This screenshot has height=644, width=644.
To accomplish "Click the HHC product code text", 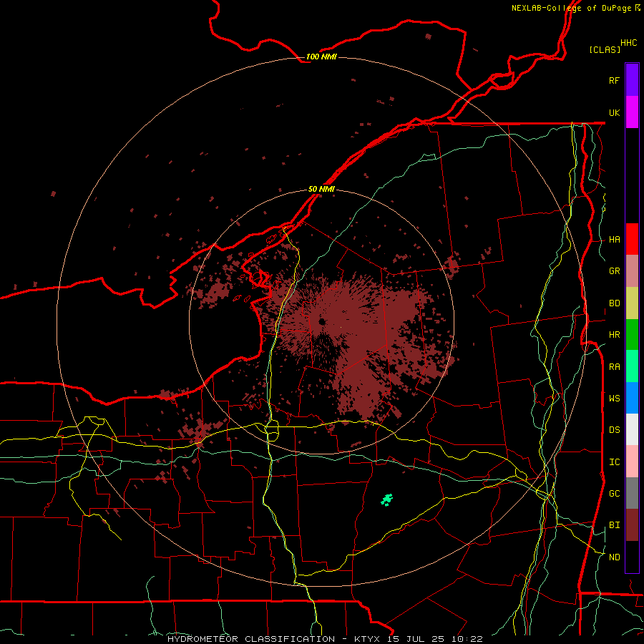I will (629, 43).
